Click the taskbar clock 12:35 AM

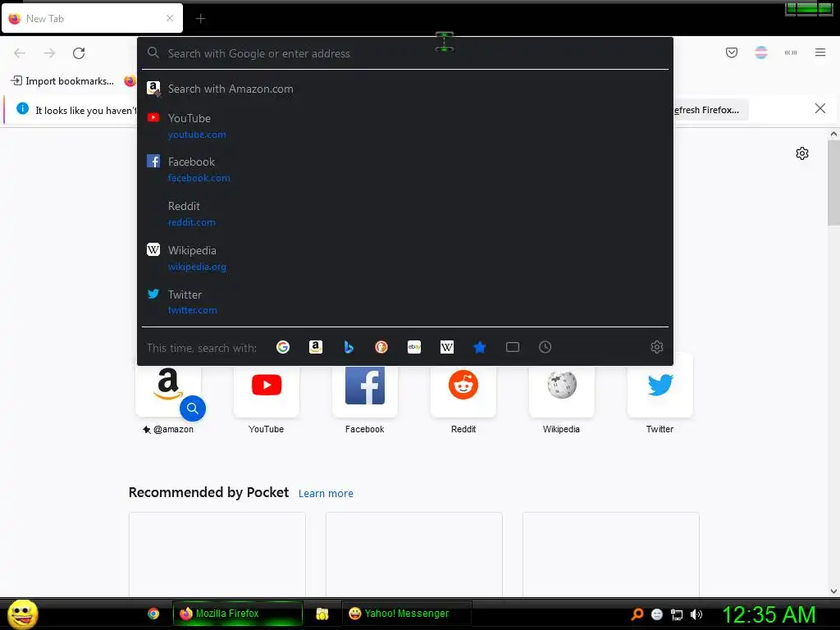769,614
